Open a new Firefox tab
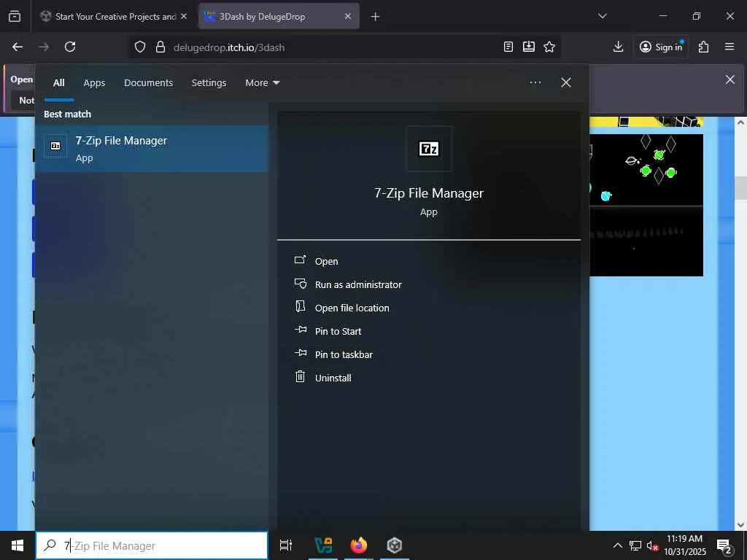Image resolution: width=747 pixels, height=560 pixels. click(x=375, y=17)
